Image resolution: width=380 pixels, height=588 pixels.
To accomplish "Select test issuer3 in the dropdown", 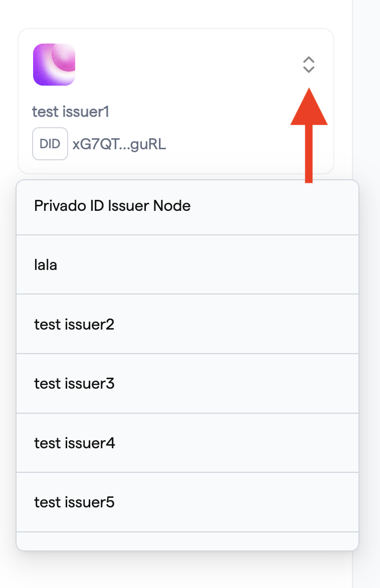I will pyautogui.click(x=187, y=384).
